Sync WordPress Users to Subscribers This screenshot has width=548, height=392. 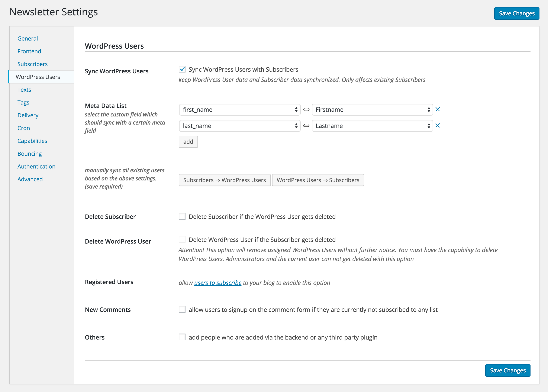(318, 180)
